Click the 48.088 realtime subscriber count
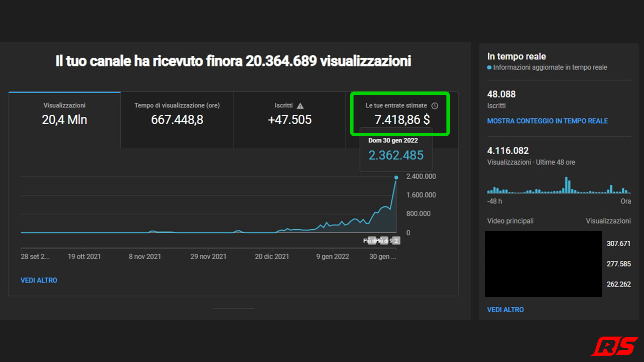 [501, 94]
